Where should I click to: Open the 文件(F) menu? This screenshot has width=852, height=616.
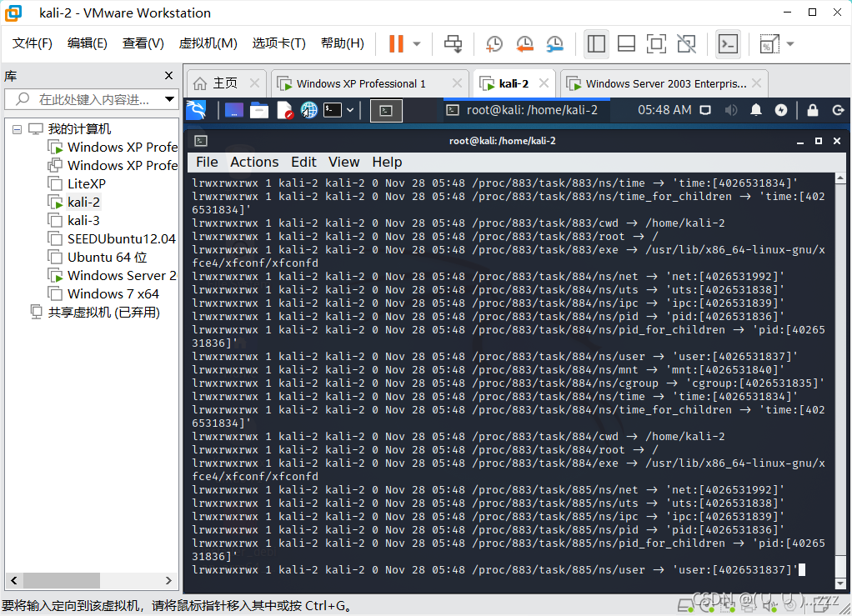pyautogui.click(x=32, y=43)
